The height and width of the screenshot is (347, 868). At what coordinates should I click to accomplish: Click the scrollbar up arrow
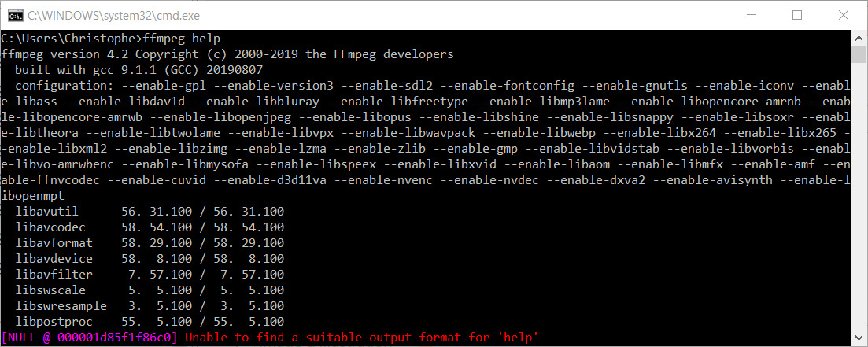[x=859, y=39]
